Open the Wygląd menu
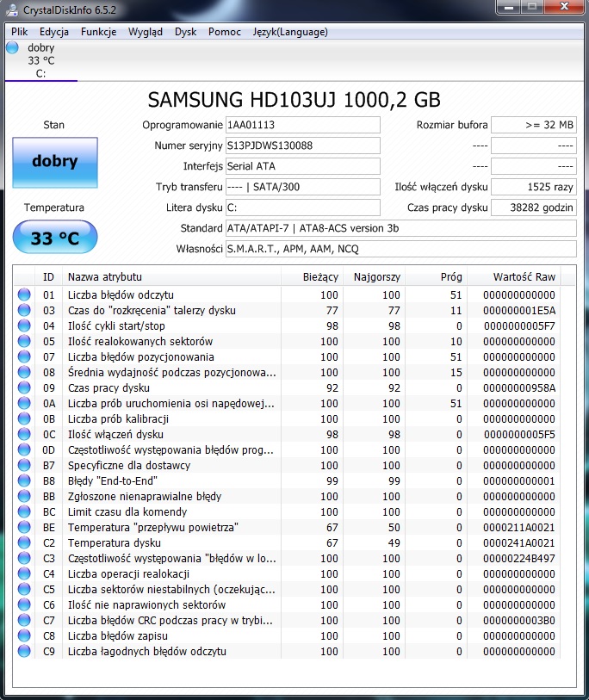The height and width of the screenshot is (700, 589). pyautogui.click(x=146, y=32)
